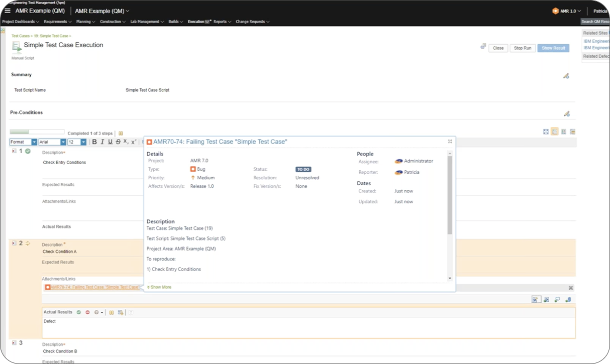Select the compact step grid view icon
This screenshot has width=610, height=364.
point(564,132)
